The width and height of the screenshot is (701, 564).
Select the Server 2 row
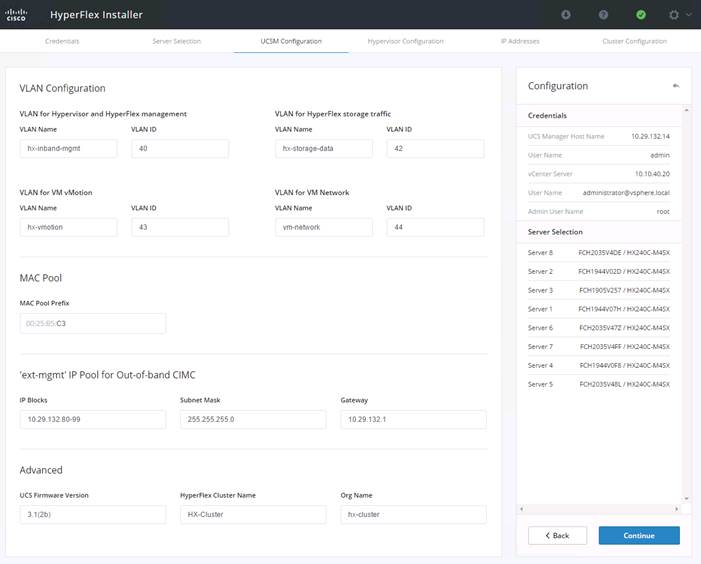(599, 271)
